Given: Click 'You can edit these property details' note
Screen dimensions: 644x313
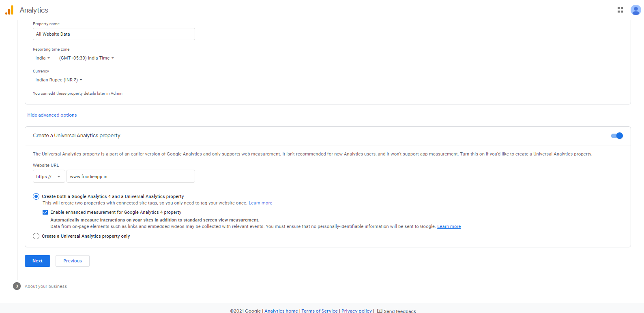Looking at the screenshot, I should [x=77, y=94].
